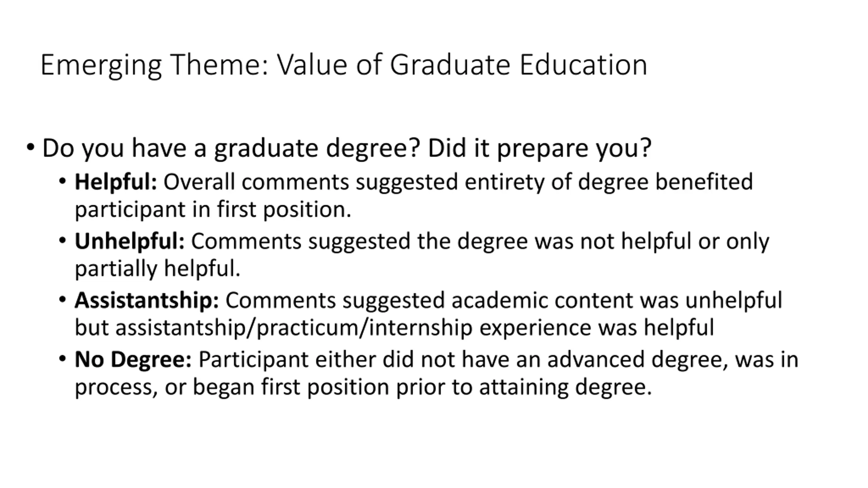This screenshot has height=488, width=868.
Task: Select the bold 'Assistantship:' label
Action: tap(147, 301)
